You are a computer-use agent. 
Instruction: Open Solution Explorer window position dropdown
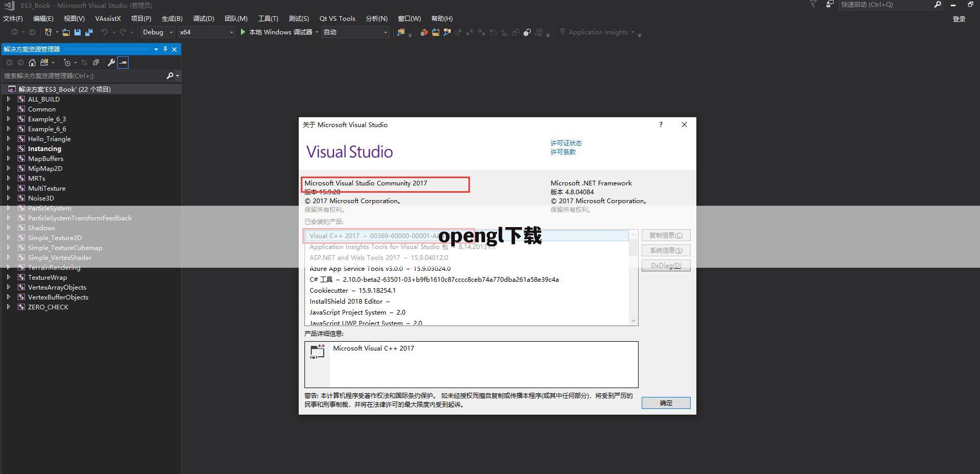156,49
